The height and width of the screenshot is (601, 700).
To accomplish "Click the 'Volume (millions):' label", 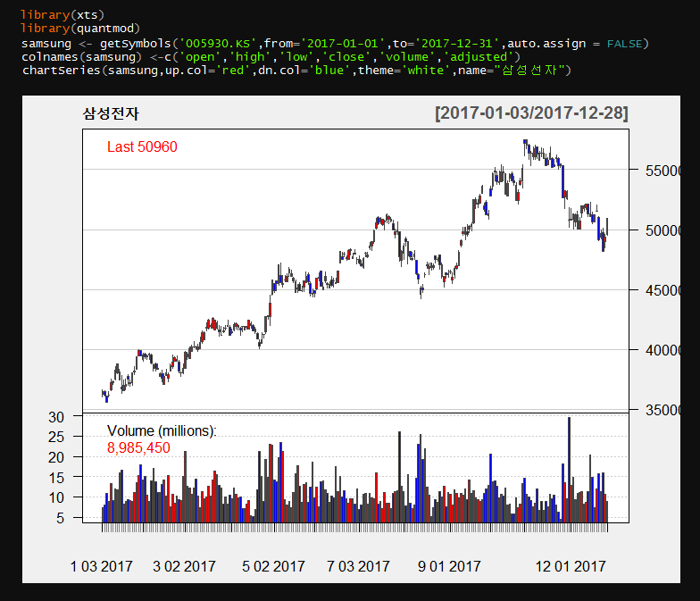I will [x=162, y=430].
